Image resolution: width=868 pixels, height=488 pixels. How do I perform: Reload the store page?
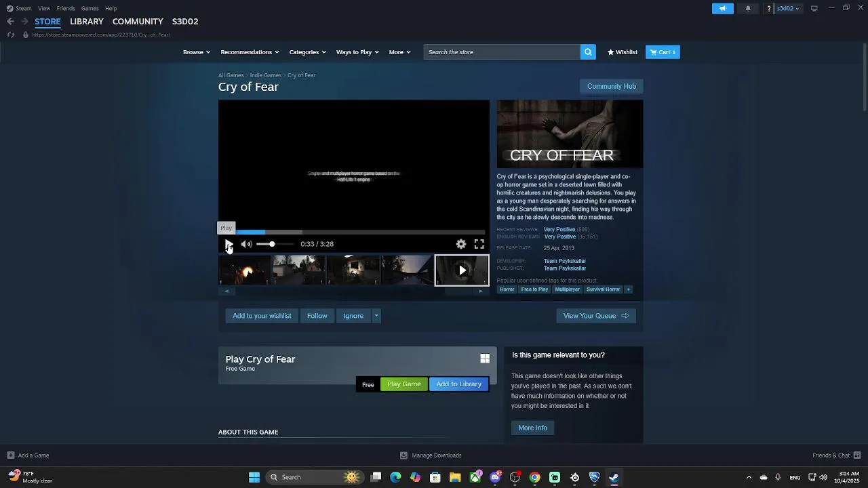(x=11, y=35)
